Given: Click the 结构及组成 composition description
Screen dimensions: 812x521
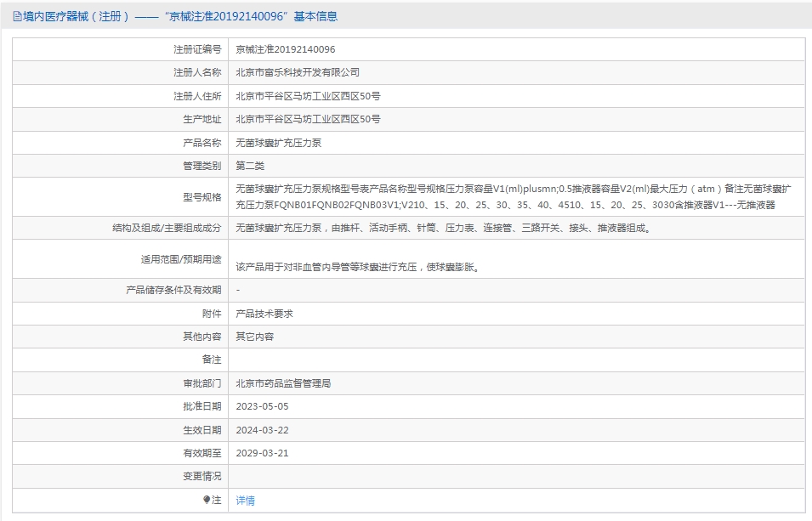Looking at the screenshot, I should coord(444,228).
